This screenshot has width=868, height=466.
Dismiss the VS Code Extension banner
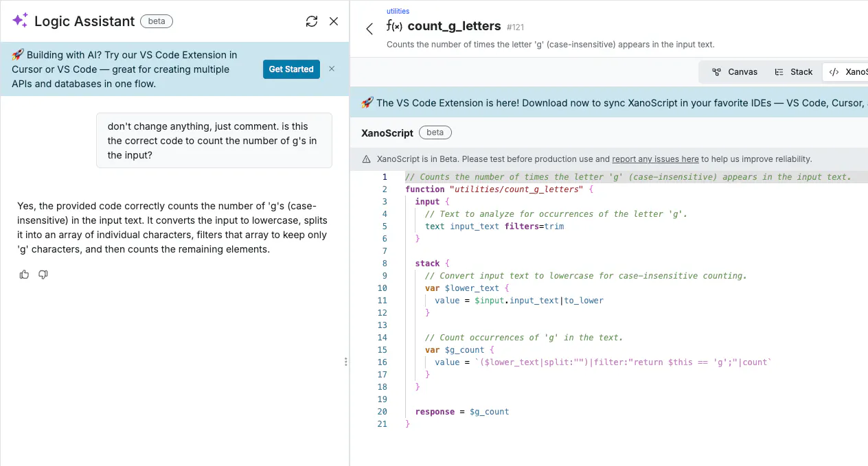(332, 69)
